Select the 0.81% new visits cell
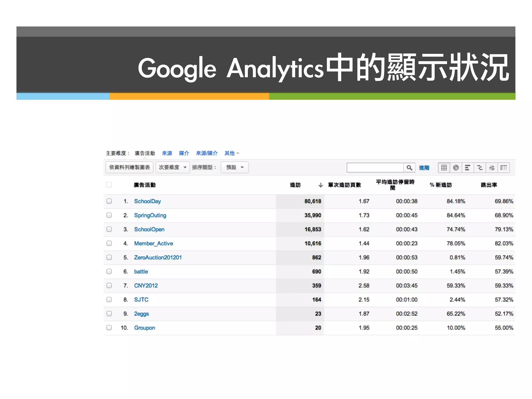Screen dimensions: 532x399 point(457,257)
